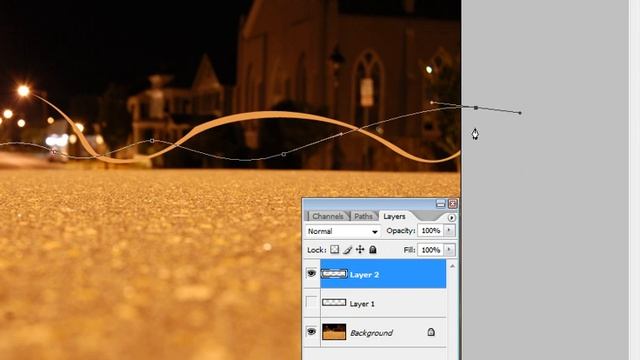Viewport: 640px width, 360px height.
Task: Open the Opacity slider arrow
Action: 449,231
